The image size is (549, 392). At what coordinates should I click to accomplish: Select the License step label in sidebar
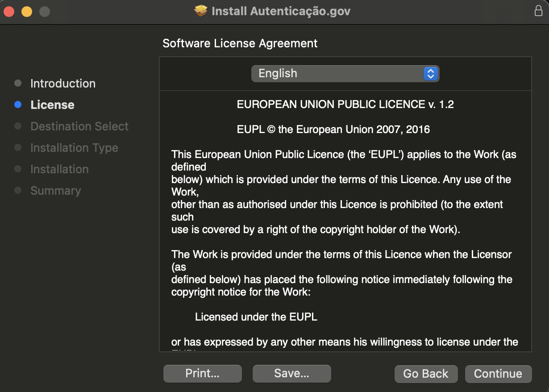click(x=52, y=105)
